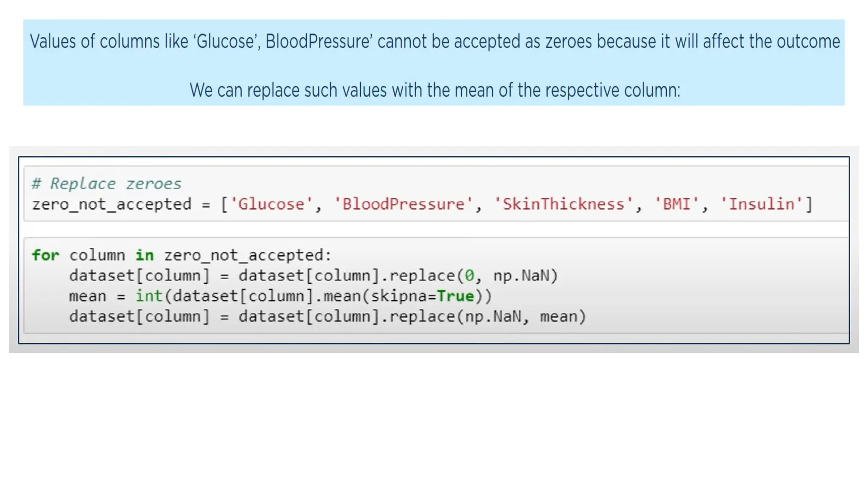The image size is (868, 488).
Task: Click the '# Replace zeroes' comment line
Action: point(106,184)
